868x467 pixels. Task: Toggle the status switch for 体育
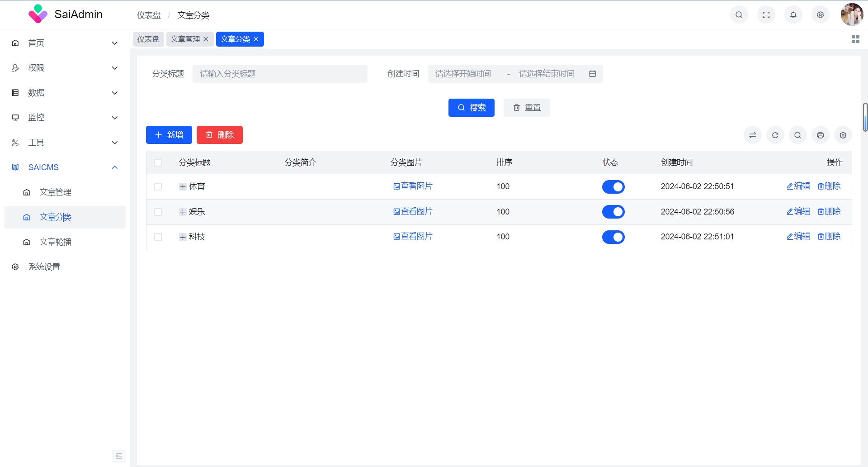click(x=613, y=187)
